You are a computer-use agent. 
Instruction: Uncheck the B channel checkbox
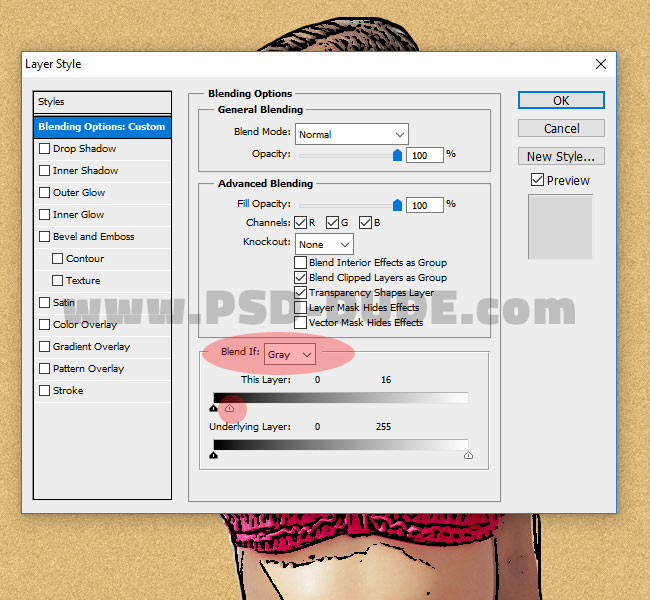pyautogui.click(x=365, y=223)
